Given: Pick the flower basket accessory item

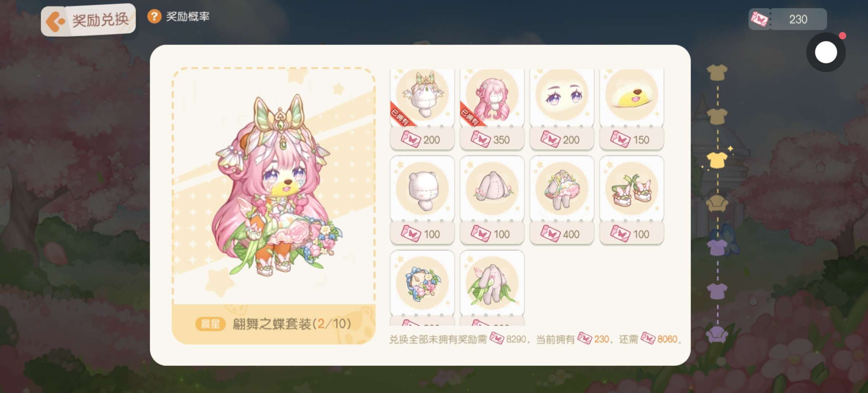Looking at the screenshot, I should (422, 287).
